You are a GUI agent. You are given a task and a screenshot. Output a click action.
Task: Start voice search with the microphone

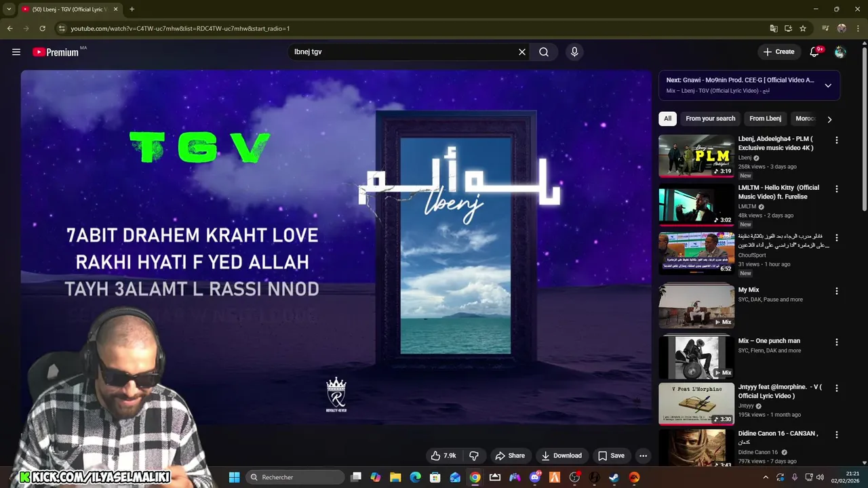click(x=574, y=52)
